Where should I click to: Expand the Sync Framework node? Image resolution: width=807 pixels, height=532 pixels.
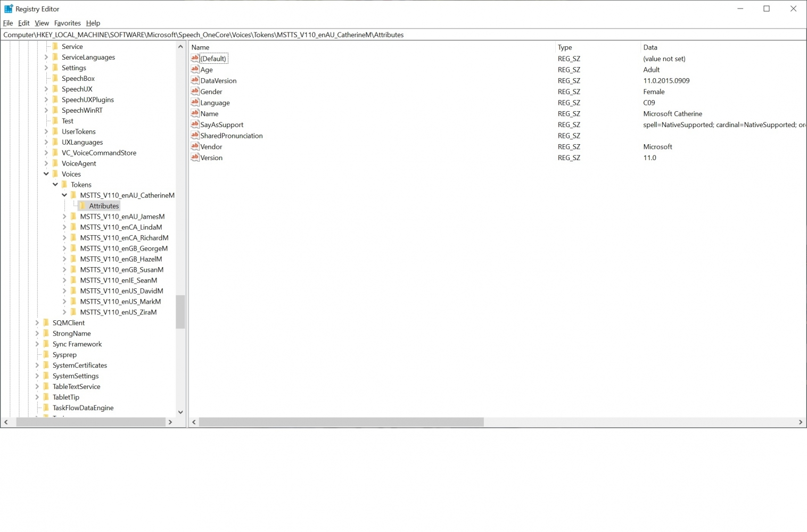pyautogui.click(x=37, y=344)
